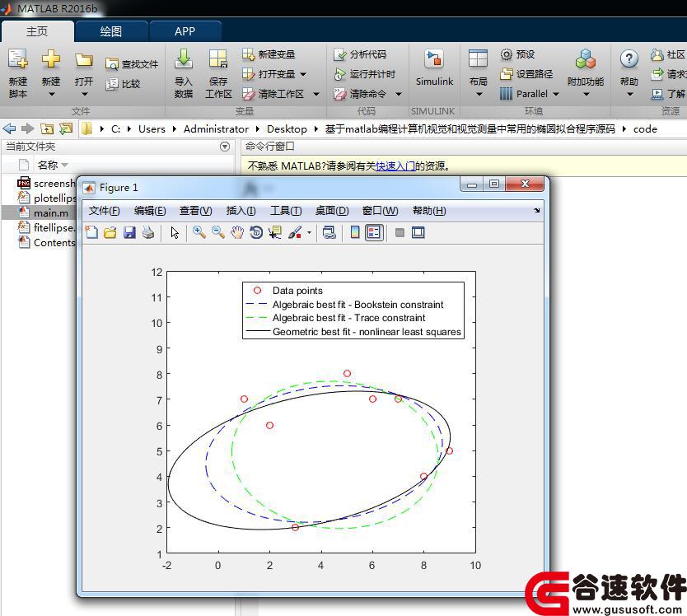The height and width of the screenshot is (616, 687).
Task: Open the Current Folder panel actions menu
Action: [x=224, y=147]
